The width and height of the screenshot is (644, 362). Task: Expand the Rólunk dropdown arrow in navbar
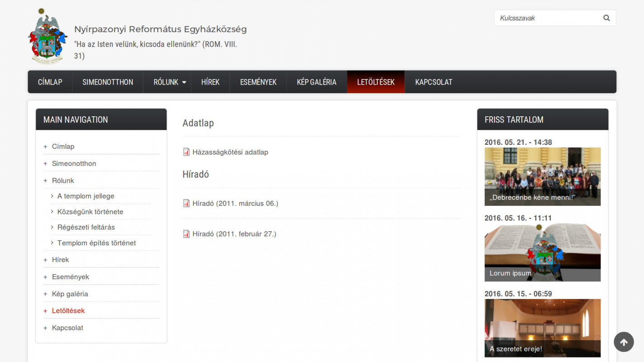184,82
